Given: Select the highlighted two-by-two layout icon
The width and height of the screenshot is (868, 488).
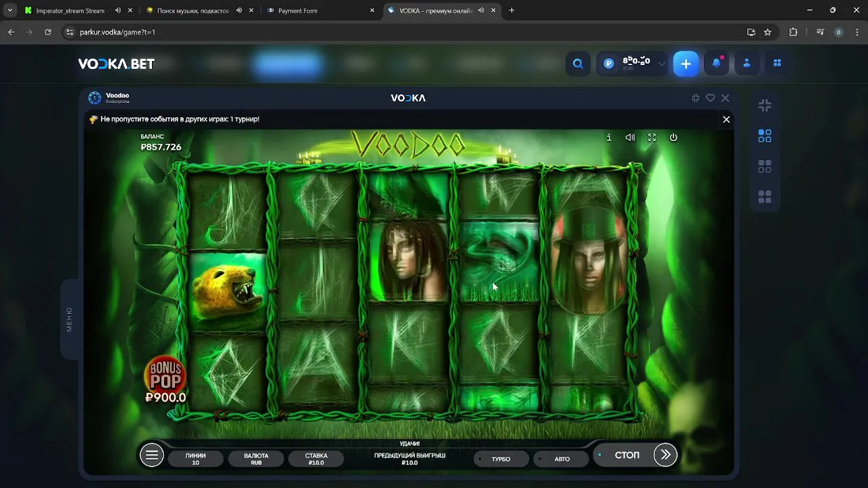Looking at the screenshot, I should coord(765,136).
